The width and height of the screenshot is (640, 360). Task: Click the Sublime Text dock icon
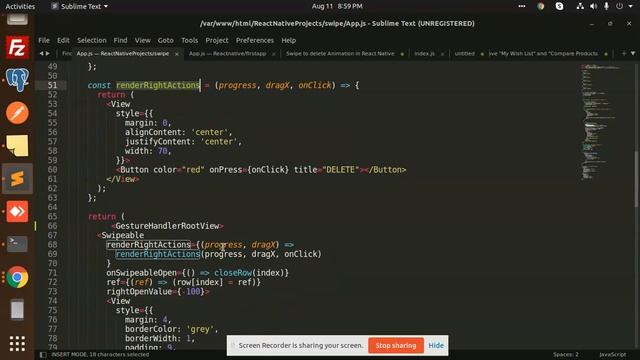pos(17,179)
